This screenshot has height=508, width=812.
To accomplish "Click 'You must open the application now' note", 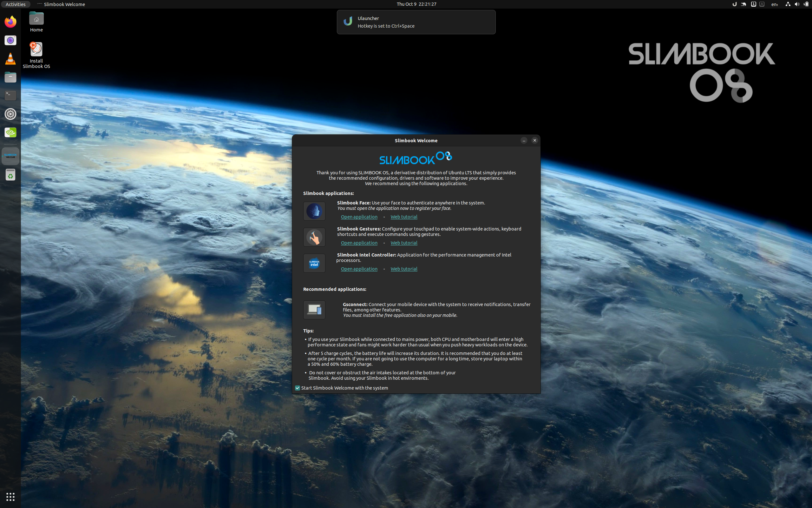I will [394, 208].
